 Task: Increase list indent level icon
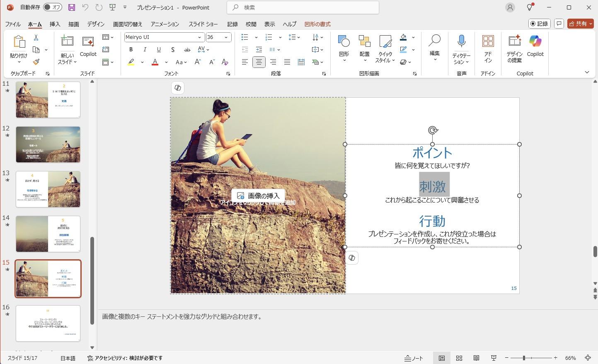click(x=259, y=50)
